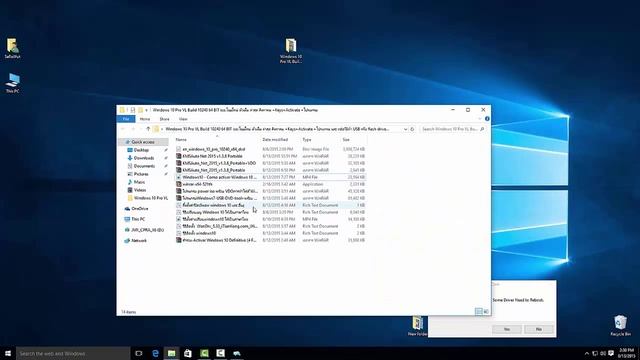
Task: Open the green app pinned after Store on taskbar
Action: [204, 353]
